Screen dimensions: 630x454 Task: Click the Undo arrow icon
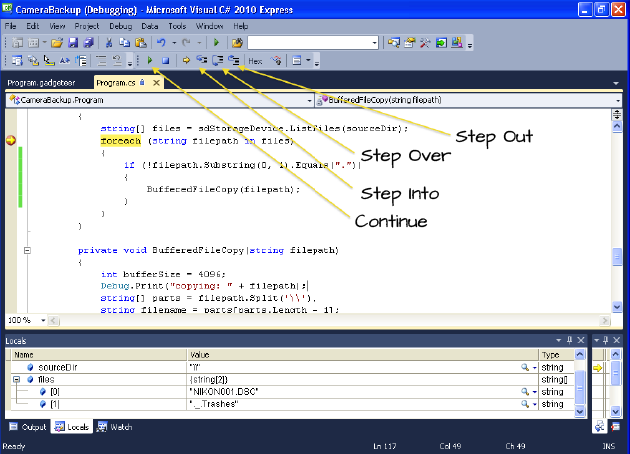[x=161, y=43]
